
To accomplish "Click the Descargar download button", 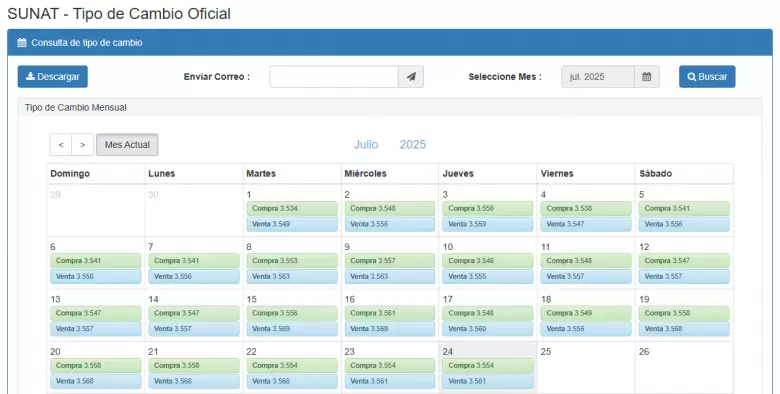I will (x=53, y=77).
